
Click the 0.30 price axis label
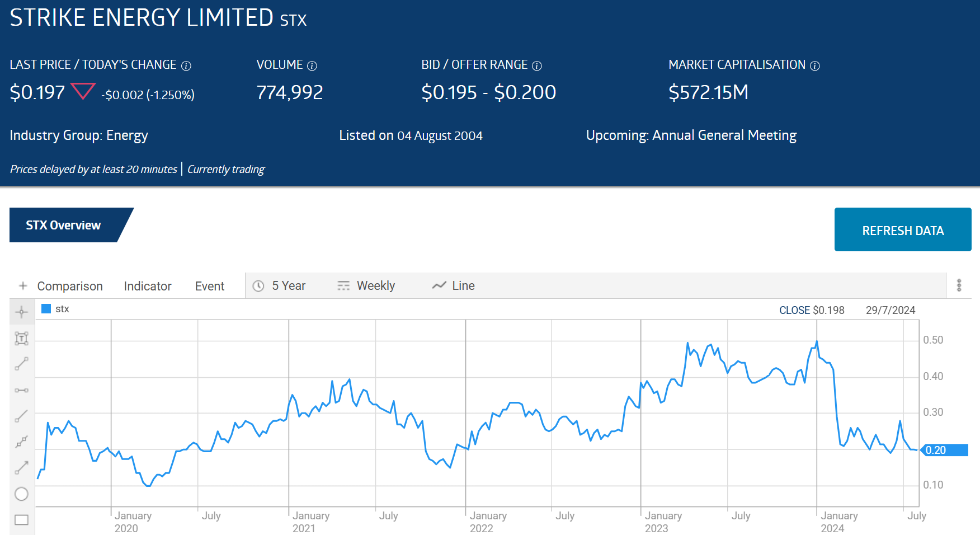(x=933, y=412)
